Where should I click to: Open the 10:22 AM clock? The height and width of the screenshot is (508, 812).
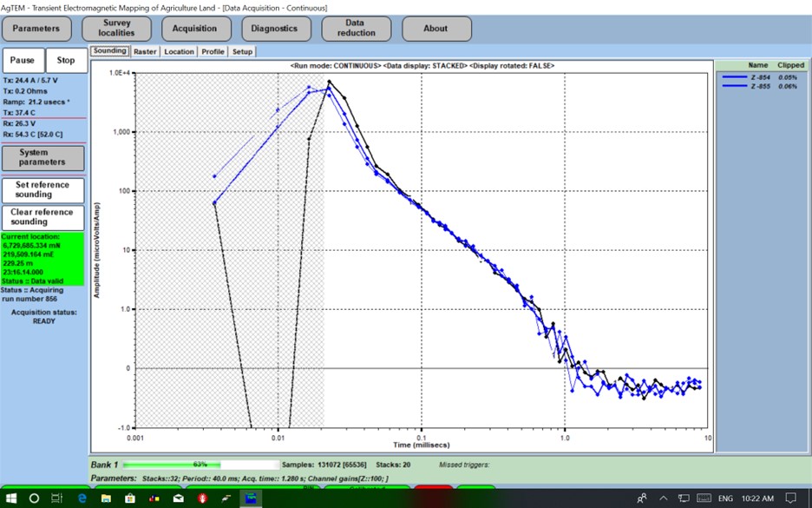(757, 498)
